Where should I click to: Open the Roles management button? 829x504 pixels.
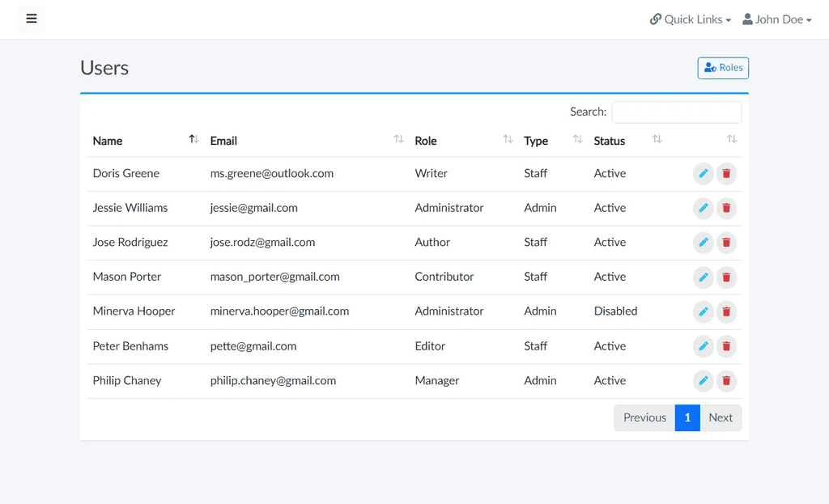[x=723, y=68]
